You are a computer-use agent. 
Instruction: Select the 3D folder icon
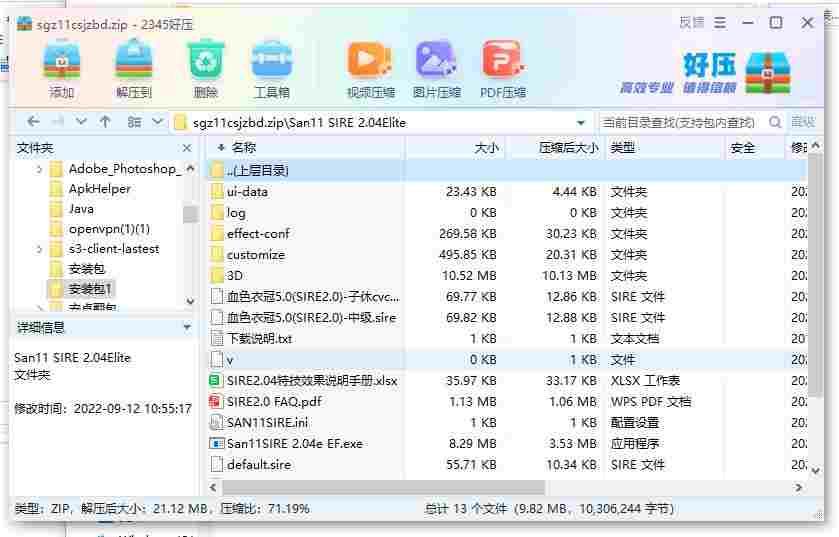click(217, 275)
